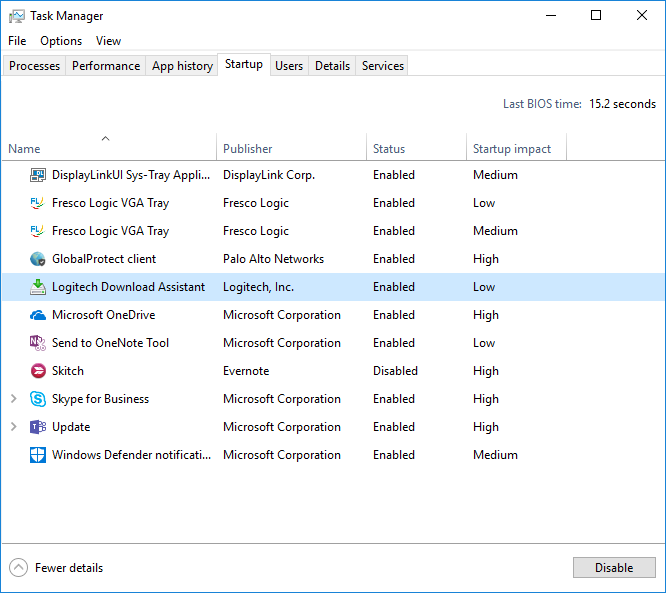The width and height of the screenshot is (666, 593).
Task: Click the Skype for Business icon
Action: 38,399
